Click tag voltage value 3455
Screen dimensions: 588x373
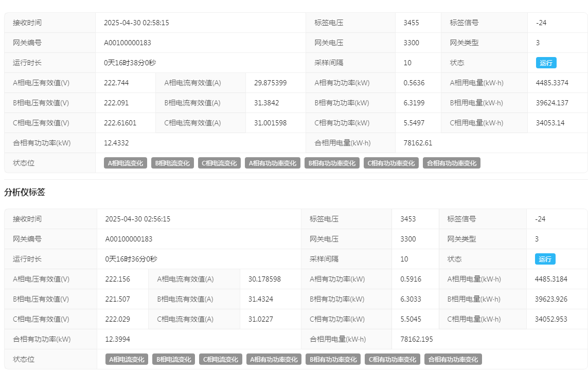click(411, 23)
